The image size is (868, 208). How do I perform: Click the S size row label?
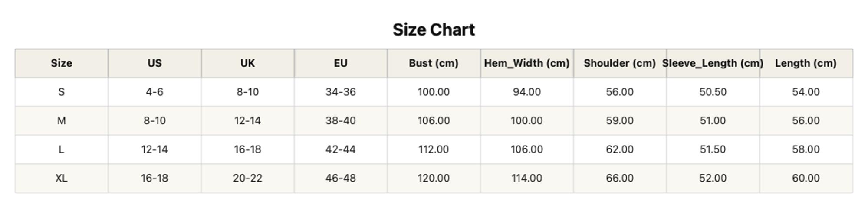(62, 92)
